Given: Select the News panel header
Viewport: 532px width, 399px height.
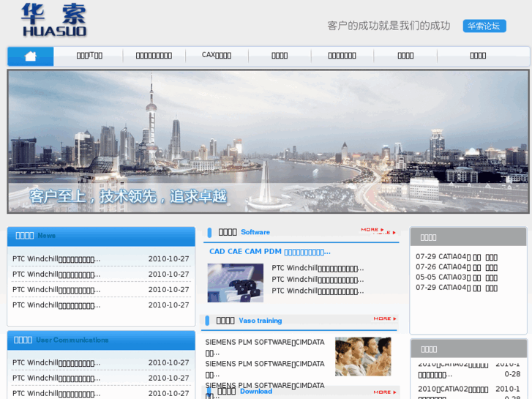Looking at the screenshot, I should point(101,236).
